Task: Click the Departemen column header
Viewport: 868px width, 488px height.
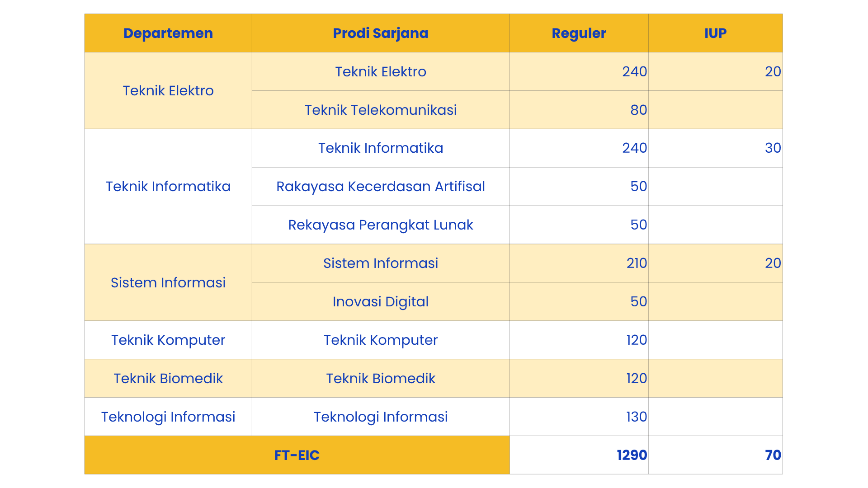Action: click(x=168, y=33)
